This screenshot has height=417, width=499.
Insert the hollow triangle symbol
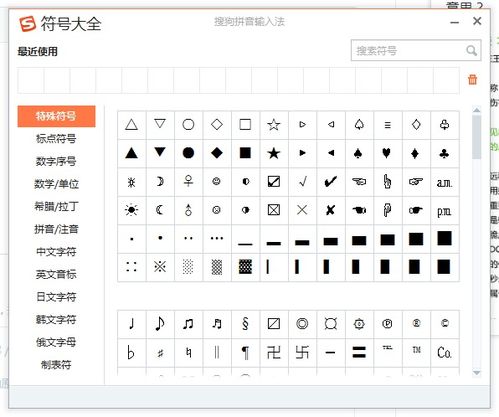[131, 125]
